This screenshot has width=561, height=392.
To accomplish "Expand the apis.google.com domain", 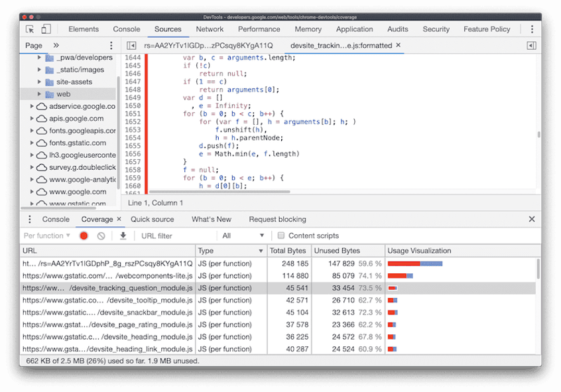I will (32, 119).
